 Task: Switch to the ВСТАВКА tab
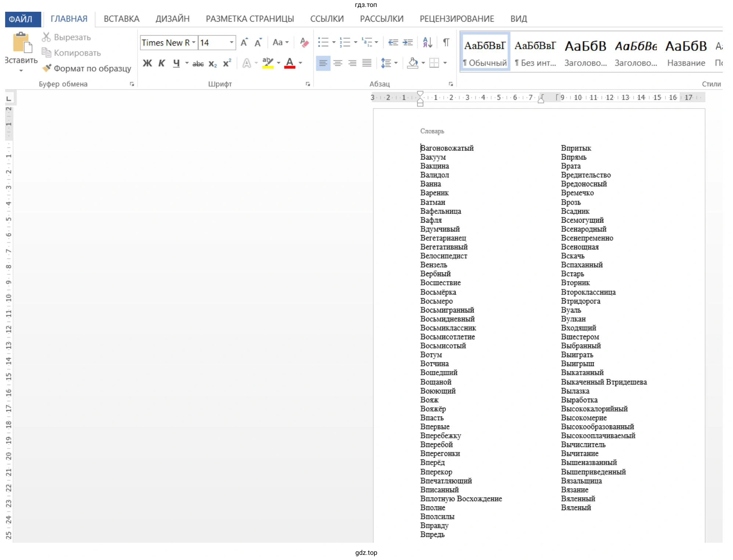coord(121,19)
